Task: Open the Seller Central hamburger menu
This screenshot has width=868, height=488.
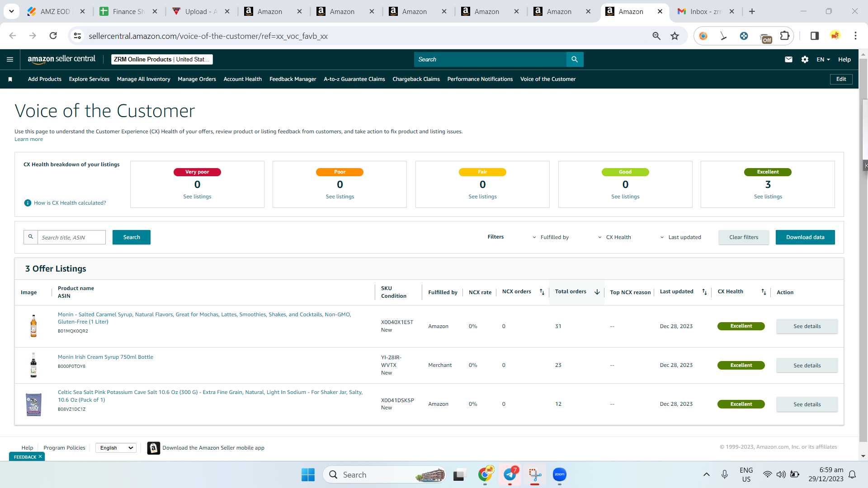Action: pyautogui.click(x=10, y=59)
